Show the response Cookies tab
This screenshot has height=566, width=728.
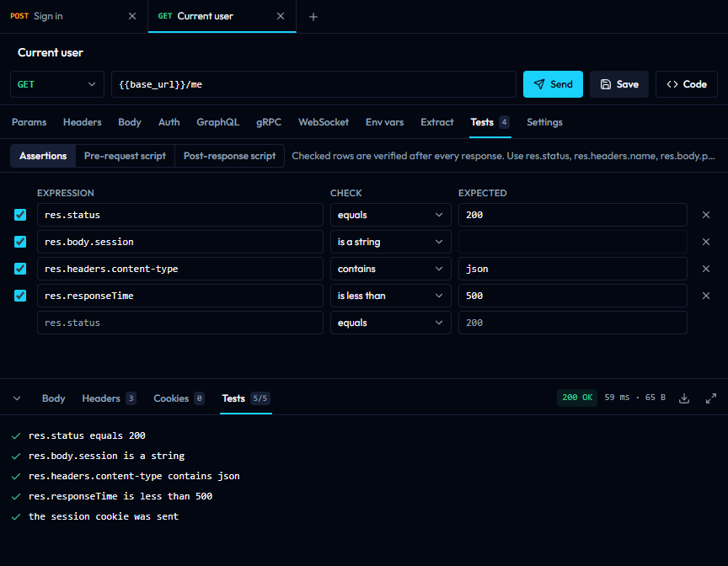[179, 398]
